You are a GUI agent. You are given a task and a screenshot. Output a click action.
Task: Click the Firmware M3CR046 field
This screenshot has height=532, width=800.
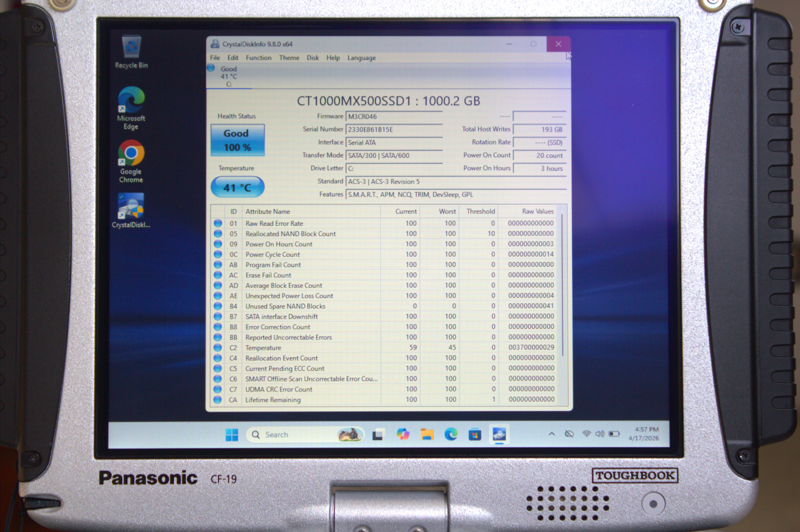point(394,116)
